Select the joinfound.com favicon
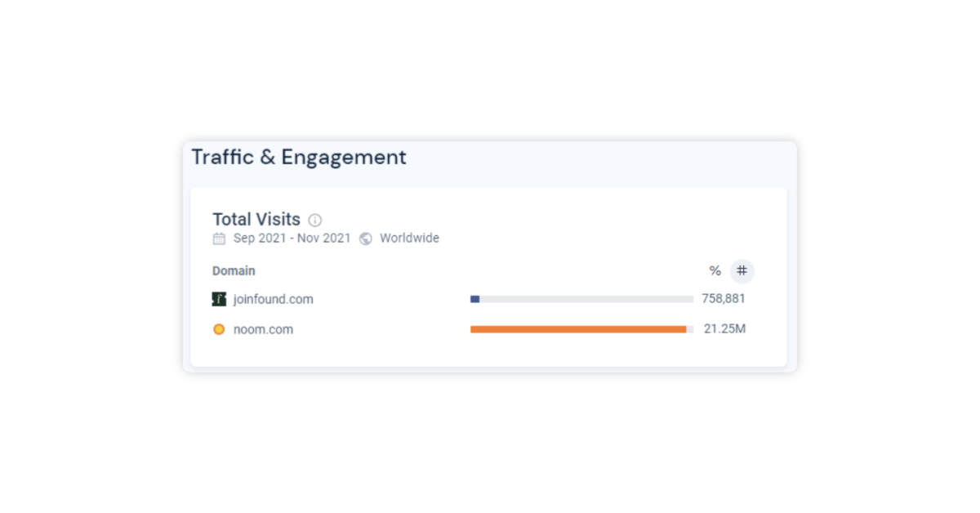This screenshot has width=980, height=513. pos(219,299)
